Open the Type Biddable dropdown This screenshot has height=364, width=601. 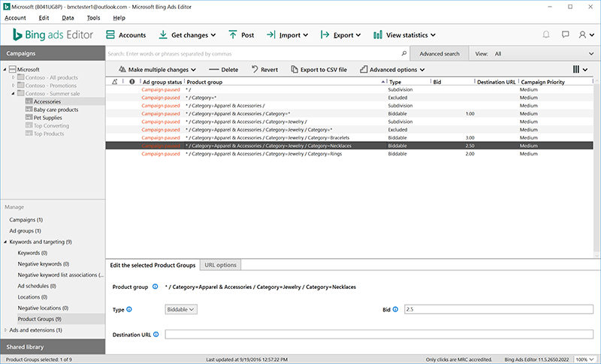click(x=181, y=309)
